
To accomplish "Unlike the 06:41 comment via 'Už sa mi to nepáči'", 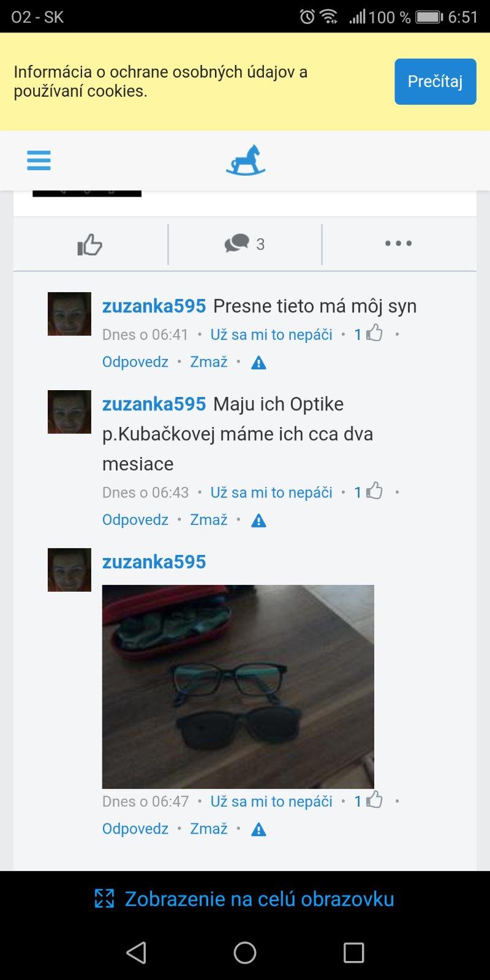I will tap(271, 334).
